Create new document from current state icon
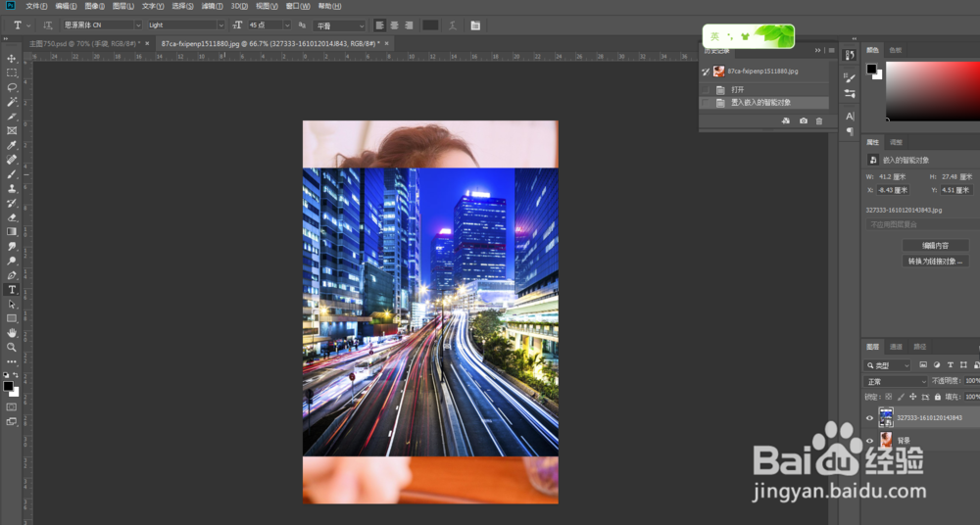The height and width of the screenshot is (525, 980). (786, 120)
